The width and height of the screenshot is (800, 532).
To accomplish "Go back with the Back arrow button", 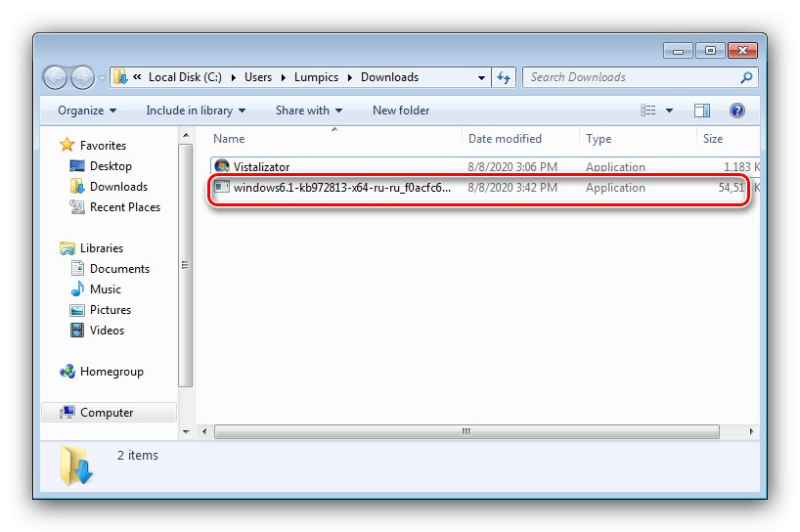I will click(x=55, y=77).
